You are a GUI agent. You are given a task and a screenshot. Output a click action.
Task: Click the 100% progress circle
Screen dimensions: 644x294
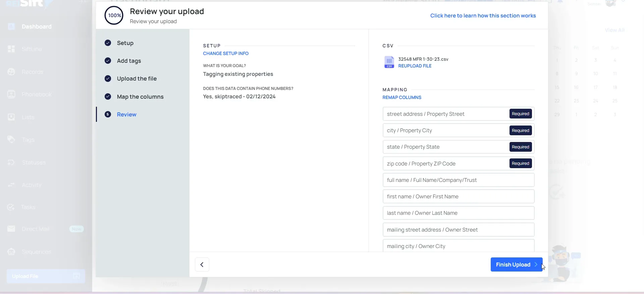114,15
